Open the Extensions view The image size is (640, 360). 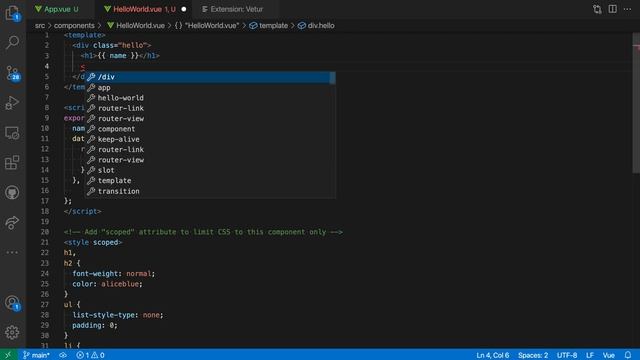(12, 162)
